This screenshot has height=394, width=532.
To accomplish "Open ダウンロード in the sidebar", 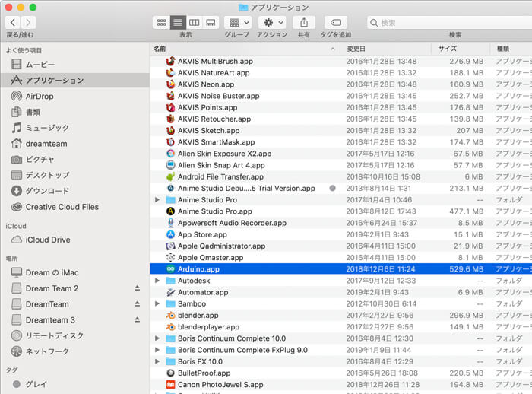I will coord(75,191).
